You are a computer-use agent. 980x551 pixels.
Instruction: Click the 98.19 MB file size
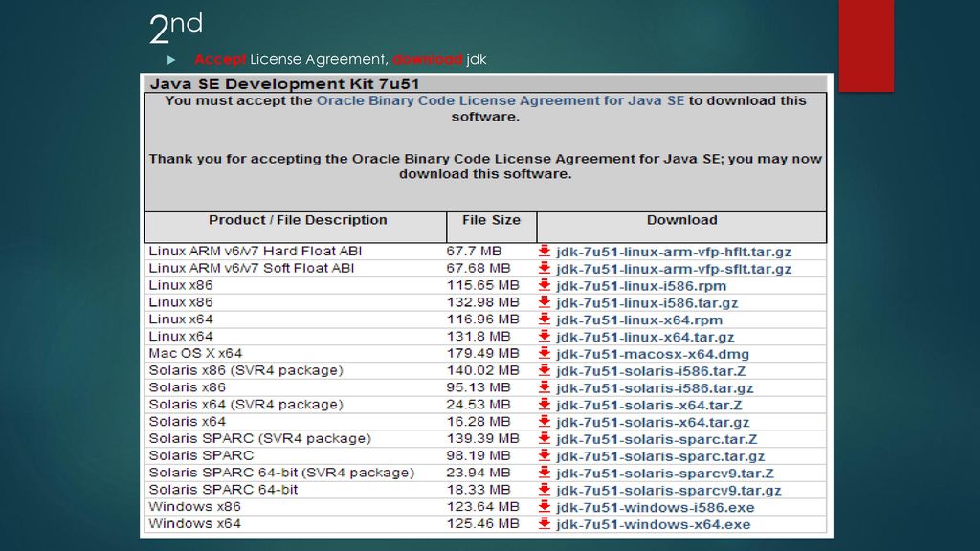pos(479,455)
